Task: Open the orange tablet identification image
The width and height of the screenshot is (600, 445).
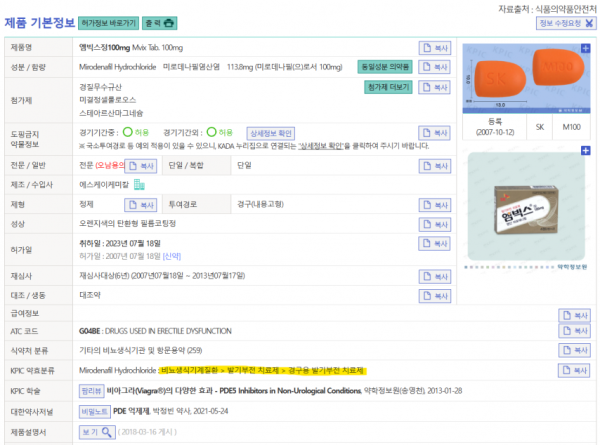Action: (x=526, y=78)
